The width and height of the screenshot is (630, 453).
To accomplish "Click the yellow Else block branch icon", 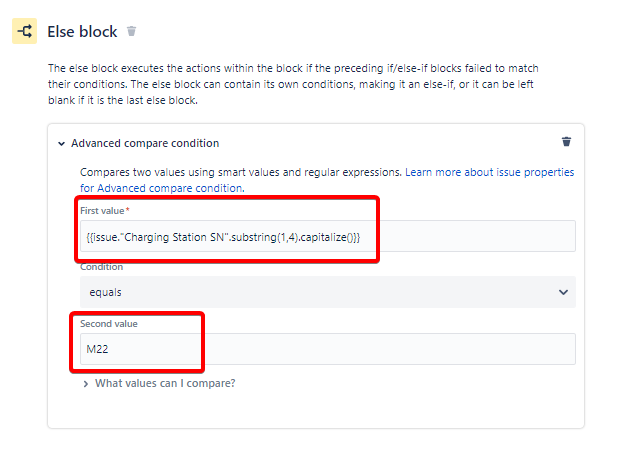I will click(x=25, y=31).
